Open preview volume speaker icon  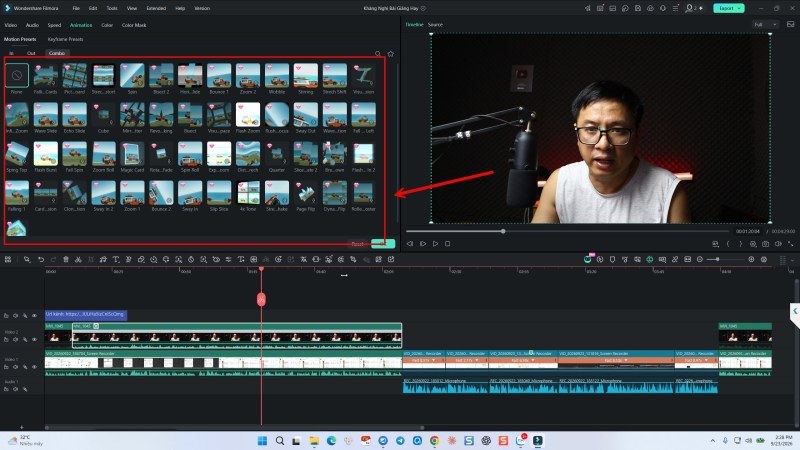[x=778, y=244]
